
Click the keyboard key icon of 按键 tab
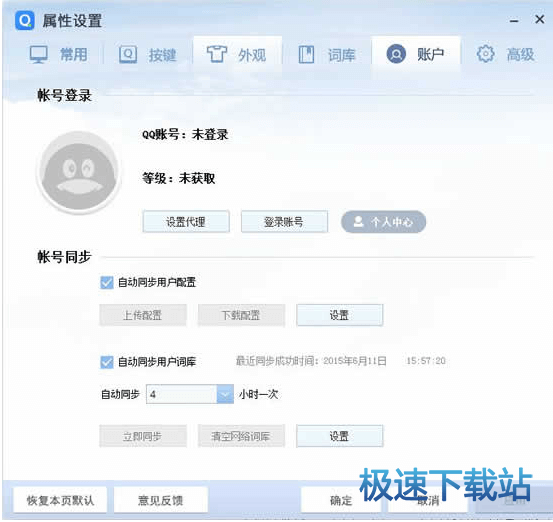pyautogui.click(x=128, y=55)
